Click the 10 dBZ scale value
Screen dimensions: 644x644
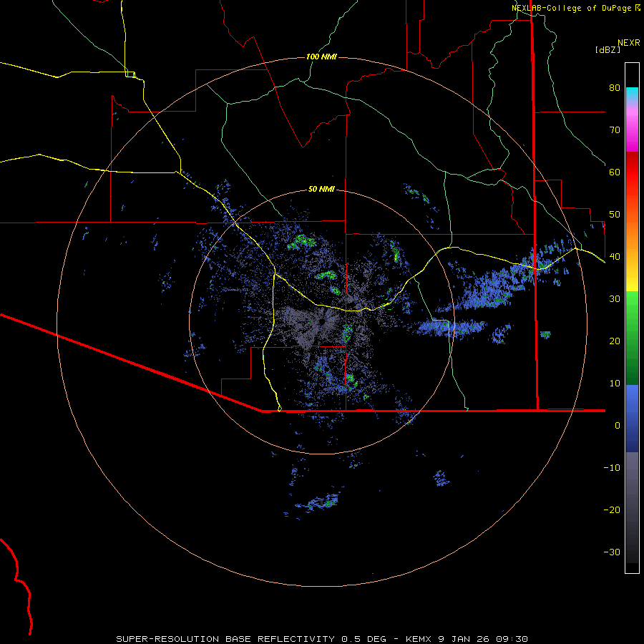coord(615,384)
